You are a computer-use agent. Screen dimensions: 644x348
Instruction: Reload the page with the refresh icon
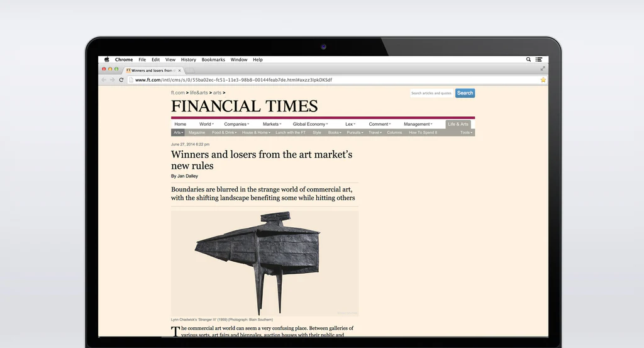[x=121, y=80]
